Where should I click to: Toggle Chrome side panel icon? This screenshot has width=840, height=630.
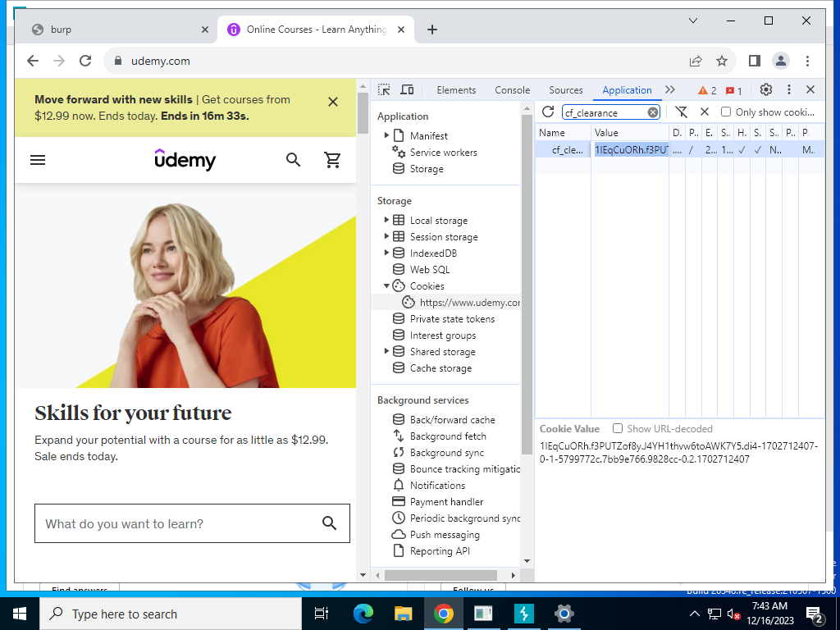point(755,61)
